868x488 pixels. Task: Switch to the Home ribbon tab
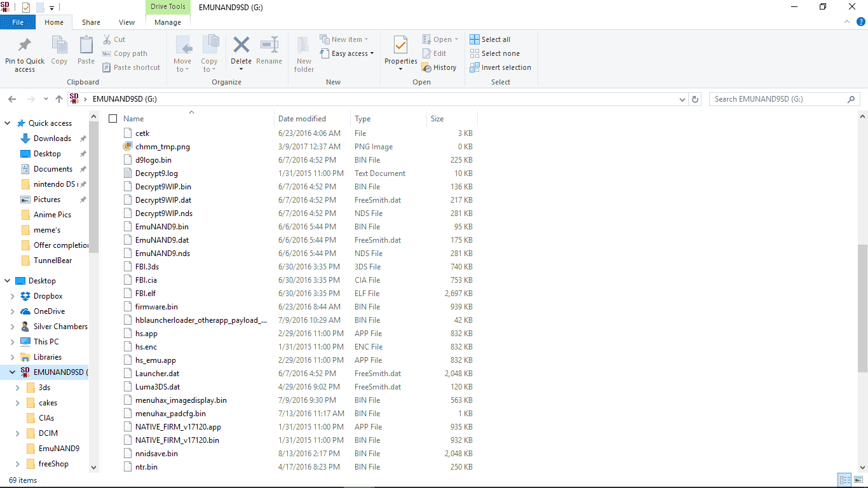[54, 22]
